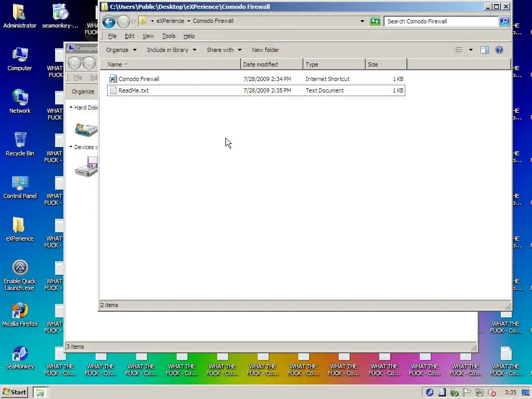Click the network connection tray icon
532x399 pixels.
(x=480, y=393)
